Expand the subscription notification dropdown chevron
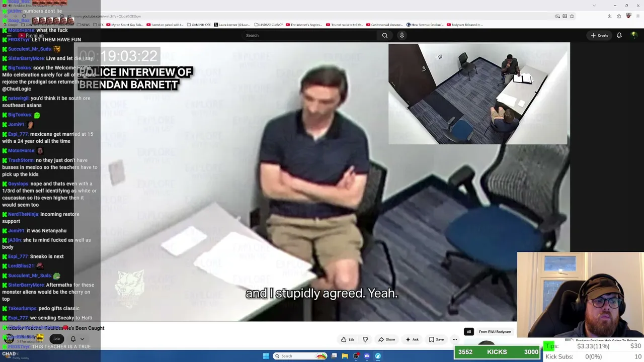This screenshot has height=362, width=644. point(82,339)
